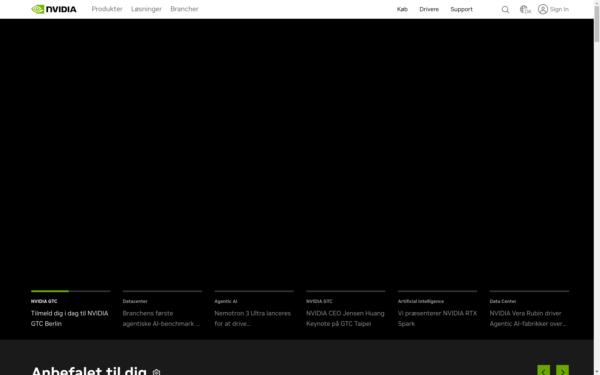Select slide Vi præsenterer NVIDIA RTX Spark

(x=437, y=318)
